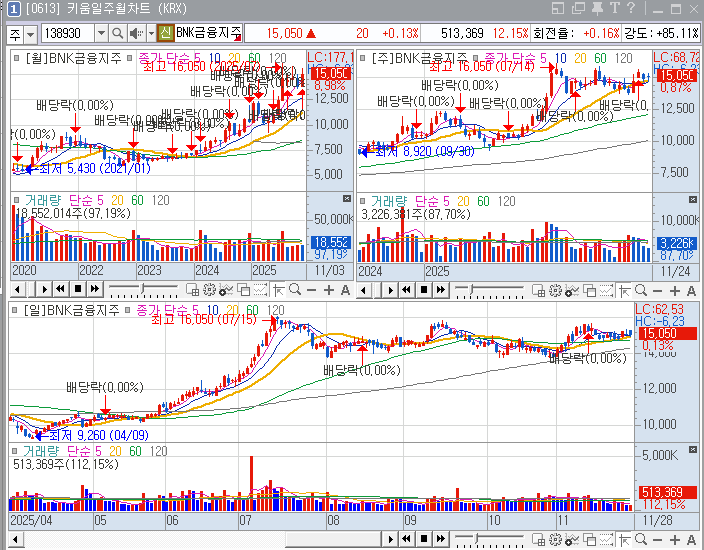704x550 pixels.
Task: Click left scroll arrow under daily chart
Action: tap(16, 539)
